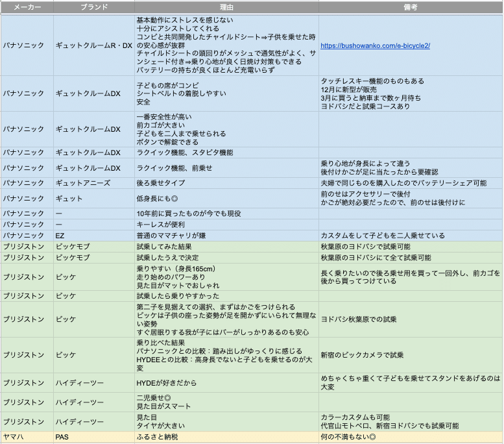
Task: Select the 理由 column header
Action: pyautogui.click(x=226, y=7)
